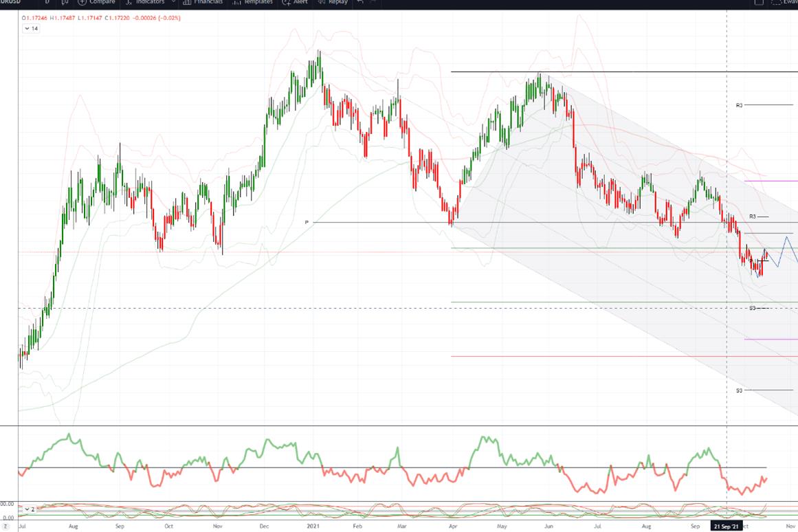Click the 21 Sep '21 date label

point(727,526)
